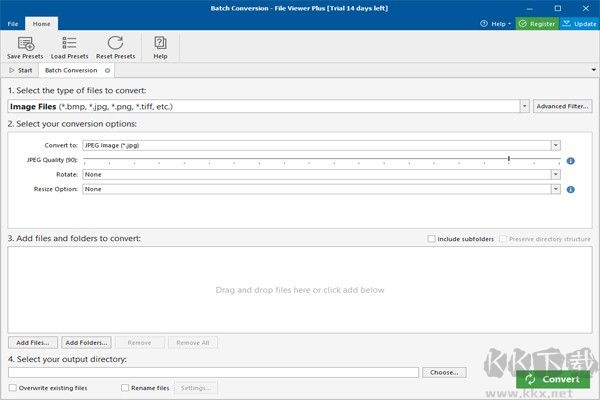Click the output directory text field

(x=212, y=372)
